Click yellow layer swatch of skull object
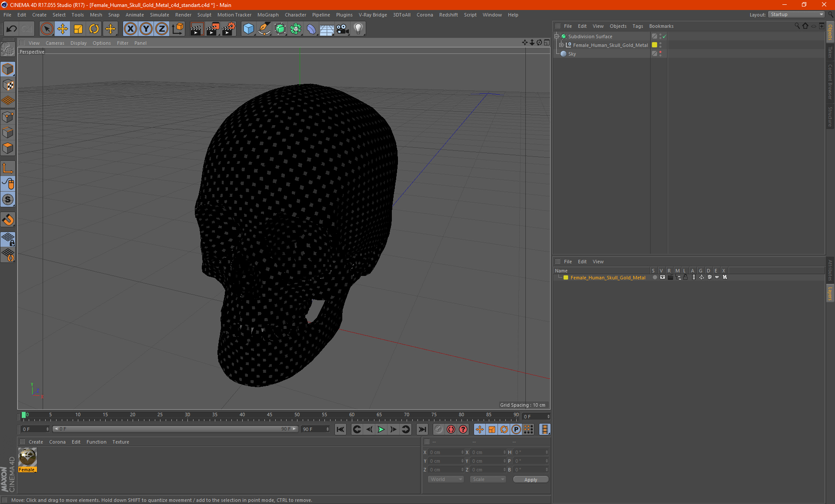835x504 pixels. 655,45
